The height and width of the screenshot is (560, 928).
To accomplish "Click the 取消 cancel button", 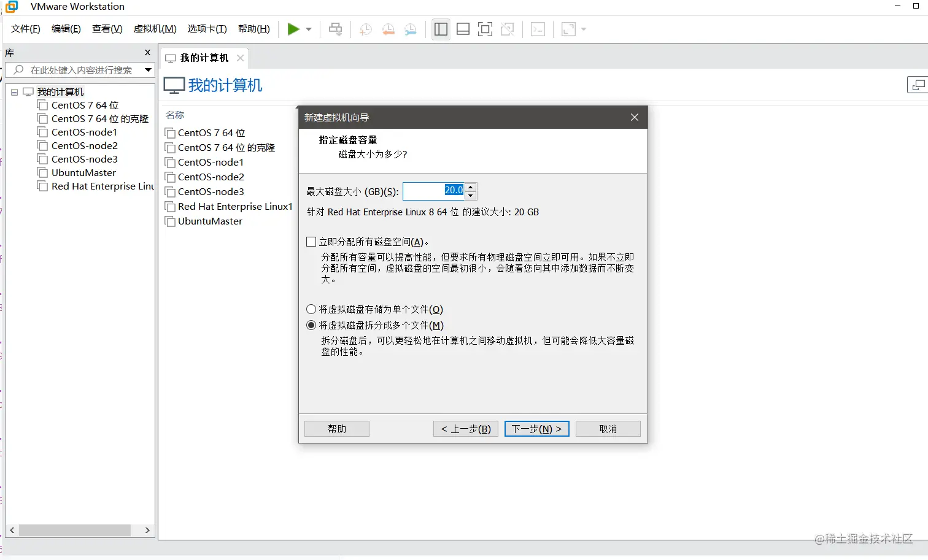I will tap(608, 429).
